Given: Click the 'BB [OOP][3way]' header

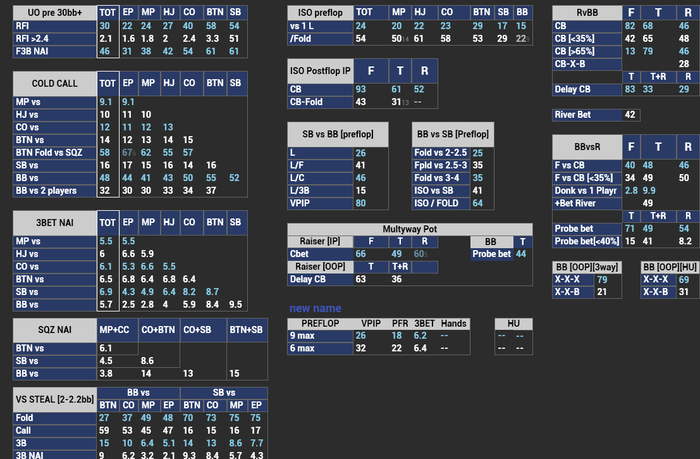Looking at the screenshot, I should pos(587,267).
